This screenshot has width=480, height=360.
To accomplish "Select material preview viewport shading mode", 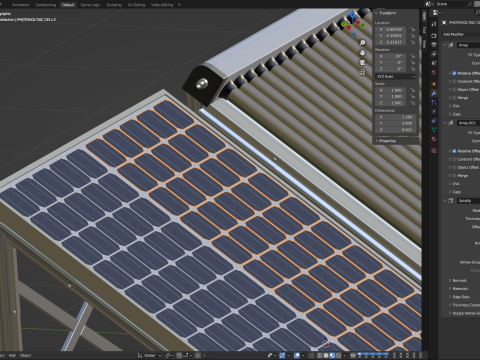I will pyautogui.click(x=332, y=355).
